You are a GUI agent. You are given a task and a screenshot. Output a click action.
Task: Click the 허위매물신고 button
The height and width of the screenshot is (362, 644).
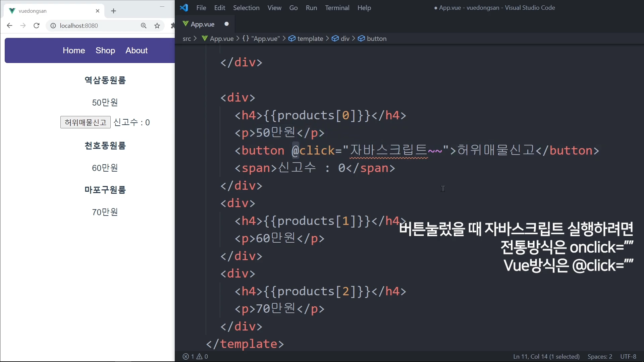tap(86, 122)
